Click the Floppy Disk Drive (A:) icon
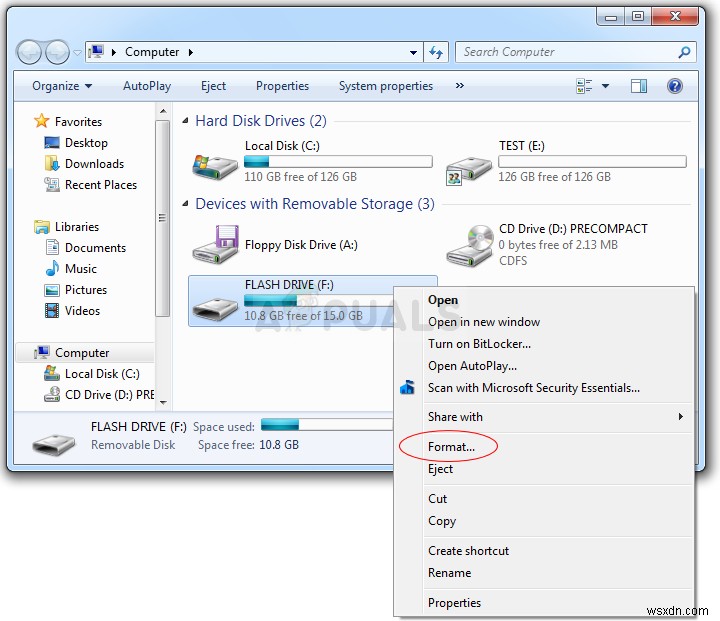Image resolution: width=720 pixels, height=621 pixels. click(216, 244)
